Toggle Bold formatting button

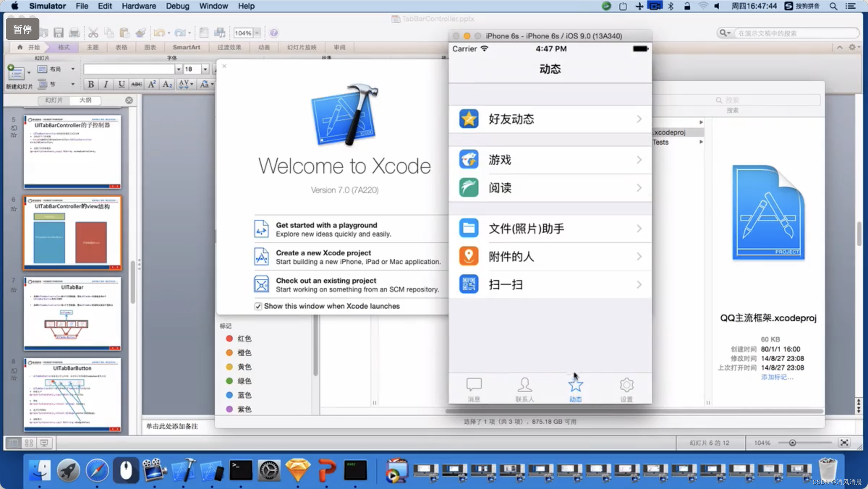click(x=91, y=84)
